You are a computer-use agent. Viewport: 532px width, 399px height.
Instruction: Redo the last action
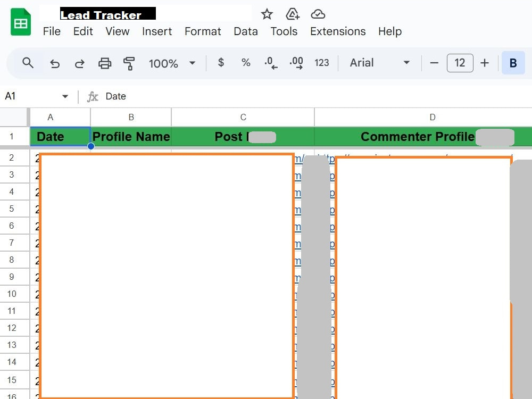[79, 63]
